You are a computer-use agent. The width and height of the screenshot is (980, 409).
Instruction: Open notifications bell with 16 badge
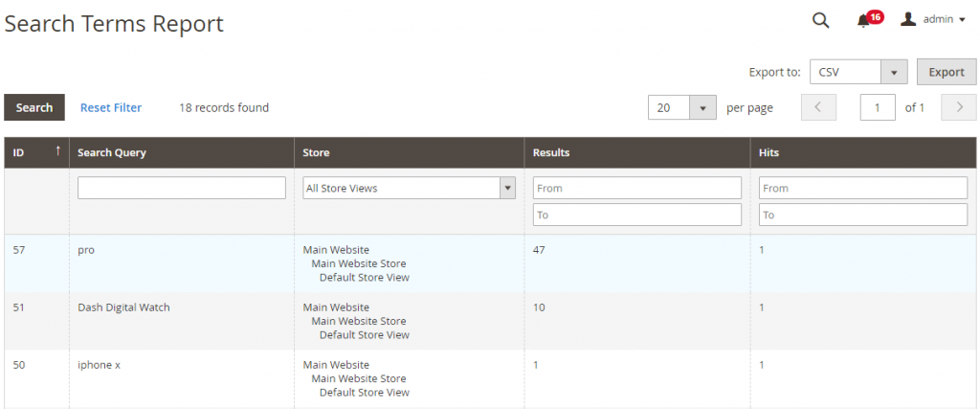[x=869, y=19]
